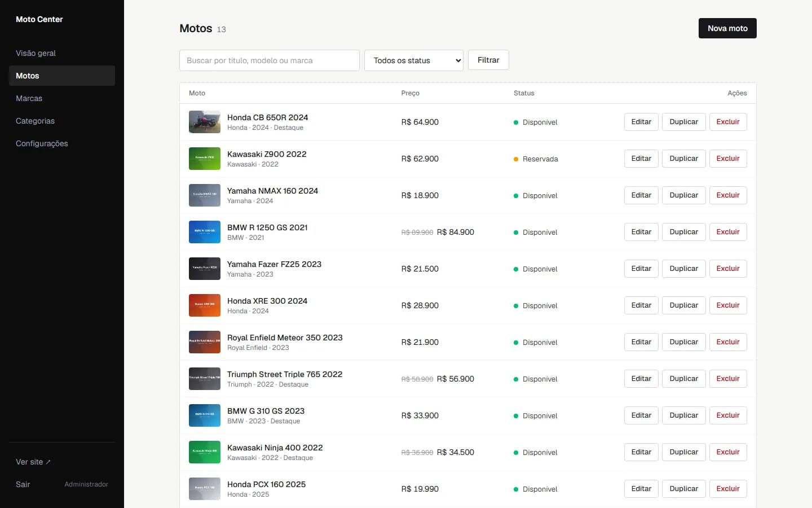
Task: Open the green Kawasaki Z900 thumbnail
Action: tap(205, 159)
